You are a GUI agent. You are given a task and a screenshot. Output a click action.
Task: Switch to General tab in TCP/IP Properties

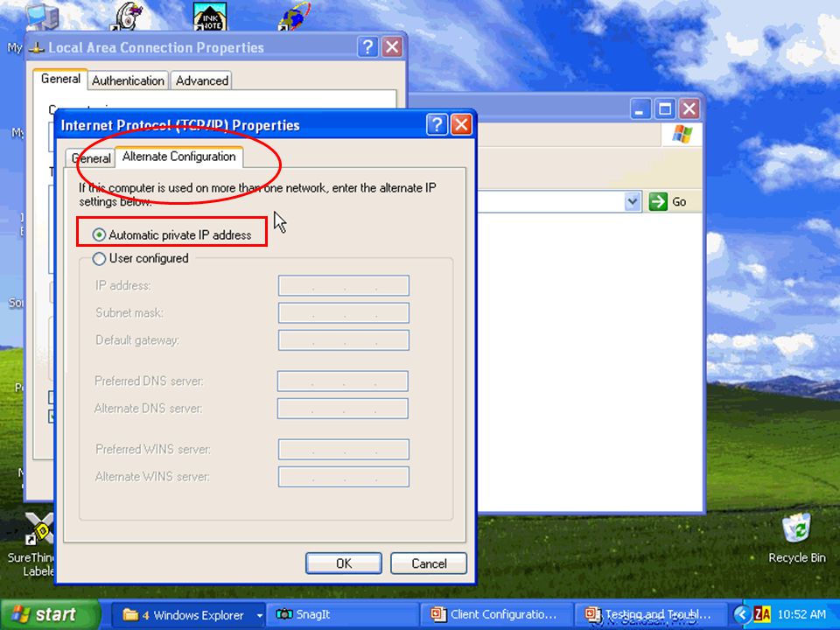coord(90,158)
